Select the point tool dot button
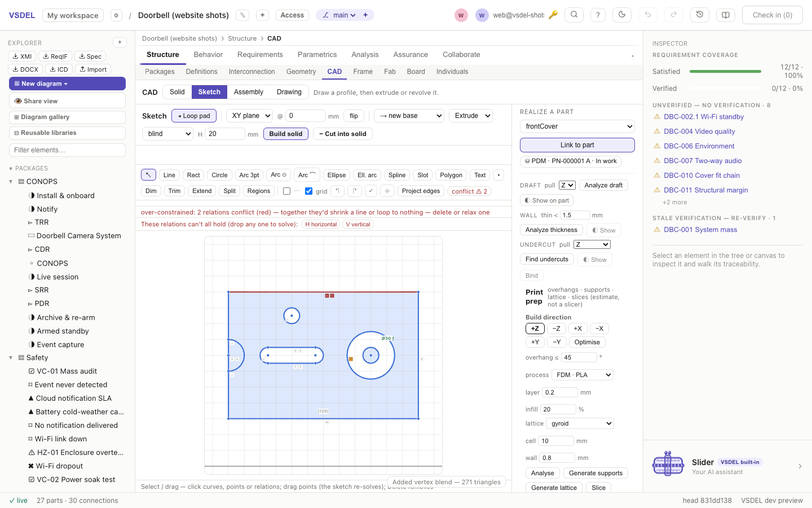Image resolution: width=812 pixels, height=508 pixels. (498, 175)
